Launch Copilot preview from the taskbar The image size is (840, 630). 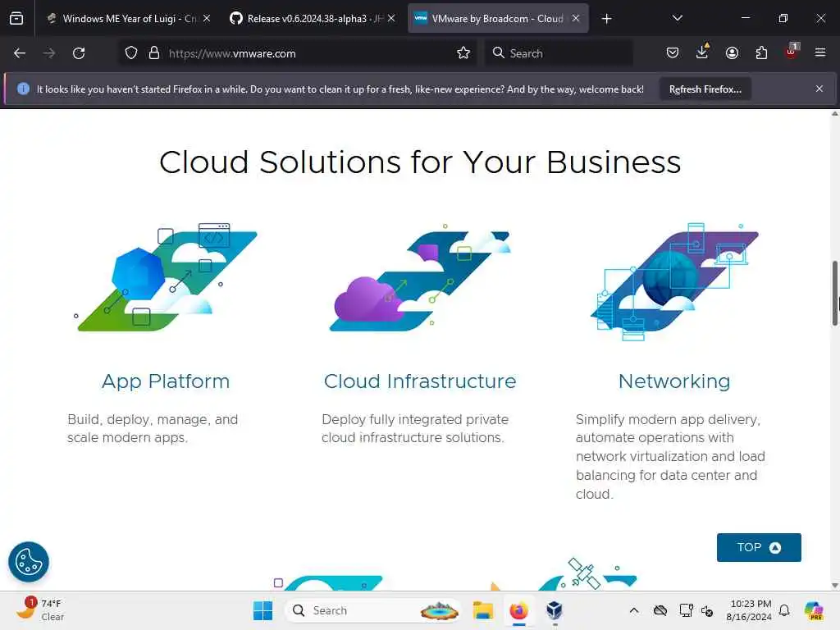(x=814, y=610)
